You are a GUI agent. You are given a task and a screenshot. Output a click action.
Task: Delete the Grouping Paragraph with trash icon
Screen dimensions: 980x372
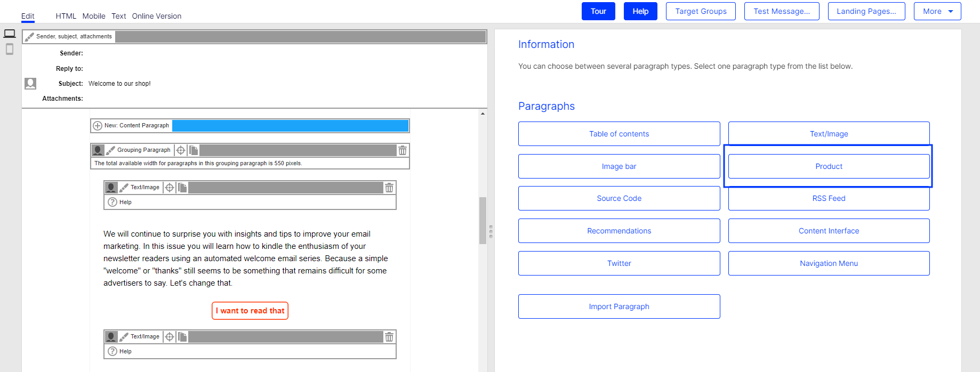tap(403, 150)
